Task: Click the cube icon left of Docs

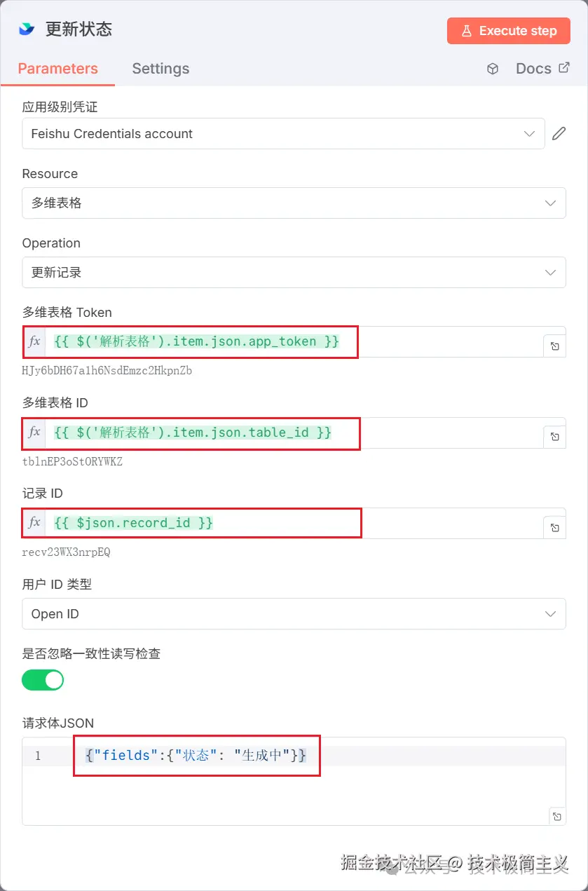Action: point(493,68)
